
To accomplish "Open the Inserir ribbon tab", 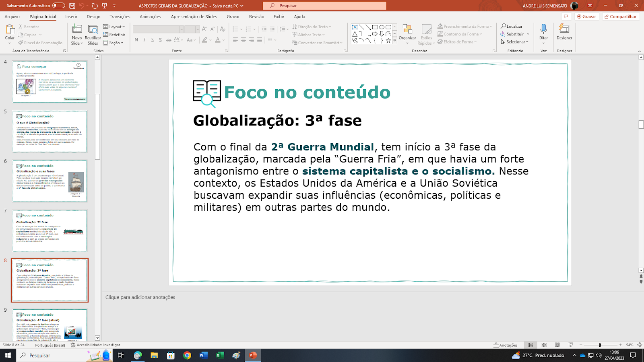I will [71, 16].
